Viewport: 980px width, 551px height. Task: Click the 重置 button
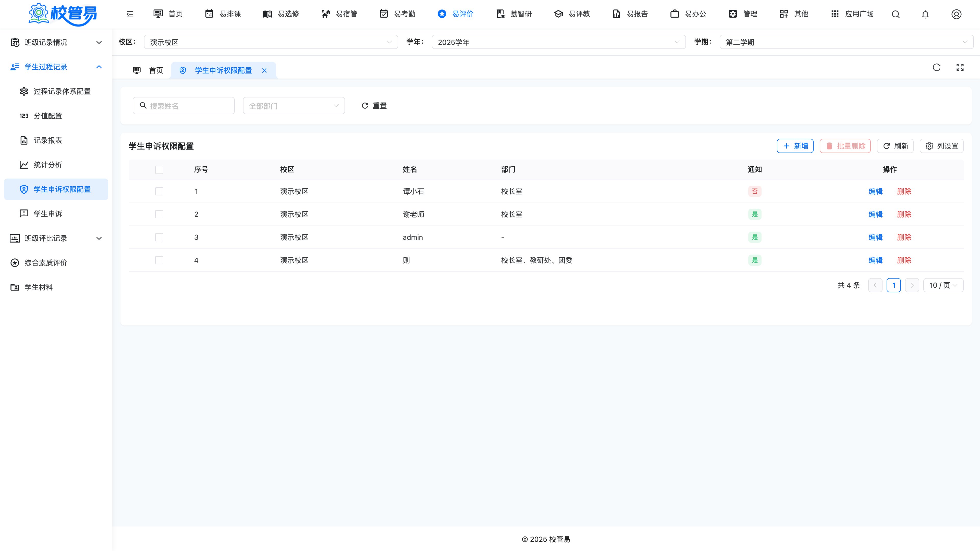pos(374,106)
